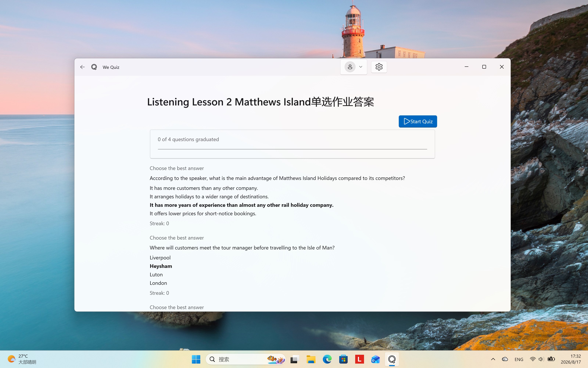Open File Explorer from the taskbar

point(311,359)
